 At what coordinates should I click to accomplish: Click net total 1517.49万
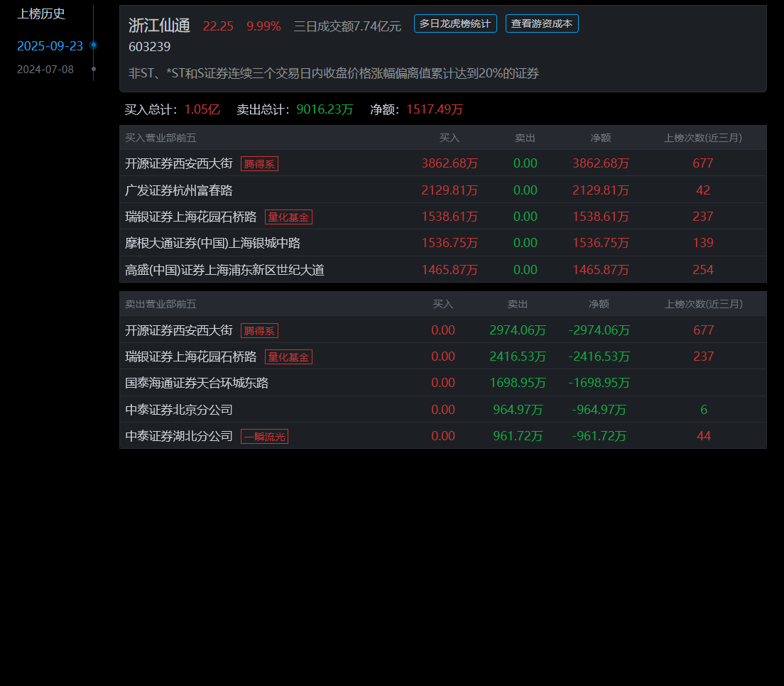pos(435,109)
